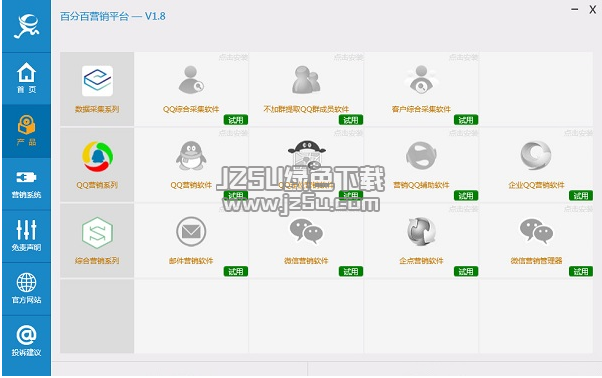Open the 营销系统 sidebar item
Image resolution: width=602 pixels, height=378 pixels.
(26, 184)
